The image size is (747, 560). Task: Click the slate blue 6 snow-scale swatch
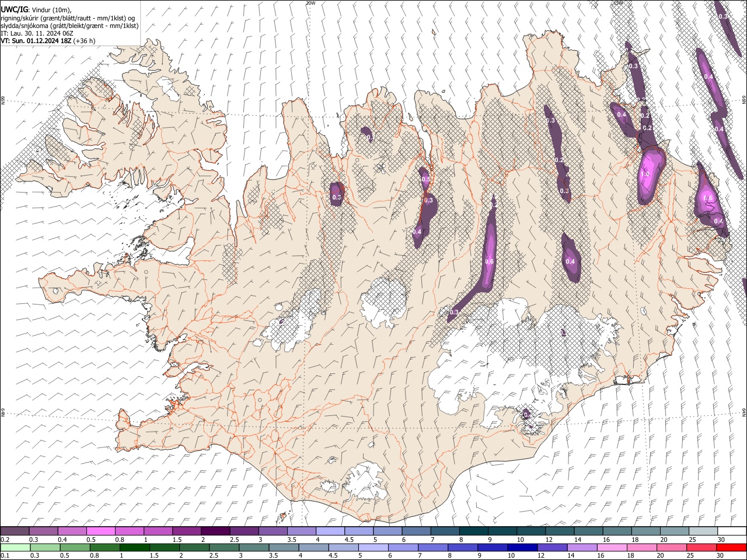coord(416,531)
